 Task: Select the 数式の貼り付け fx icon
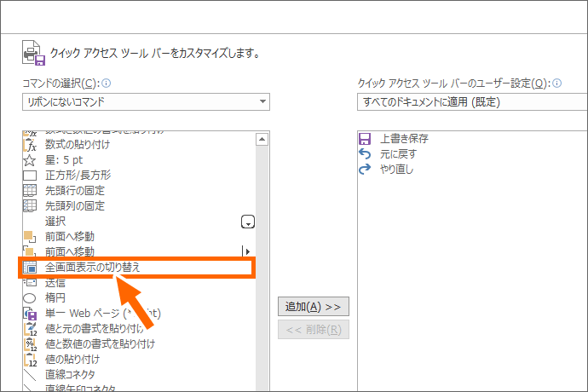pyautogui.click(x=30, y=145)
